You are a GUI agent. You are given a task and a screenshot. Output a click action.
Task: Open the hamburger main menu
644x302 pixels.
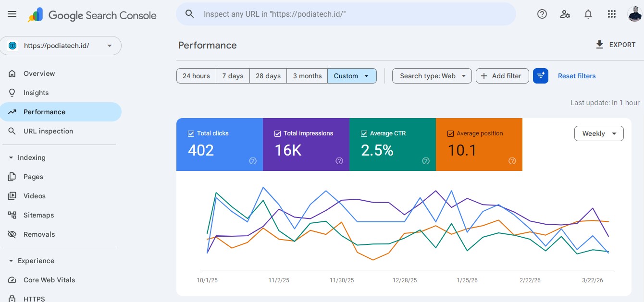12,14
